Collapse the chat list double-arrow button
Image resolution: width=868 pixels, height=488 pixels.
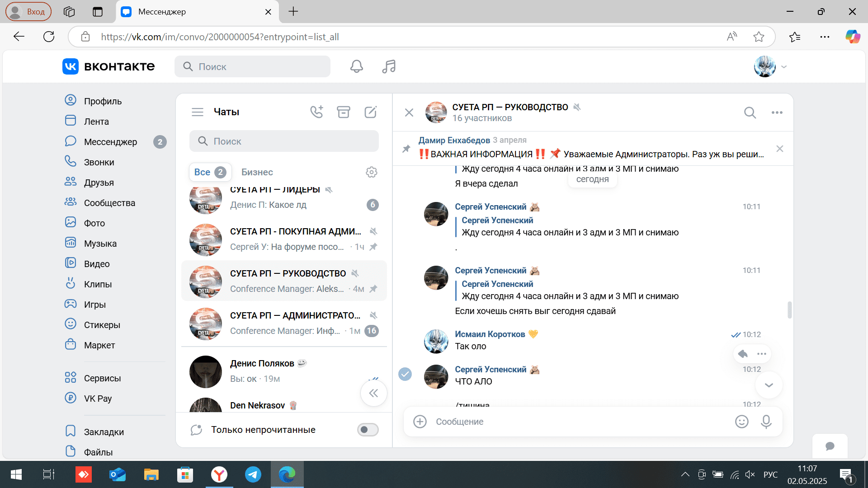tap(373, 393)
